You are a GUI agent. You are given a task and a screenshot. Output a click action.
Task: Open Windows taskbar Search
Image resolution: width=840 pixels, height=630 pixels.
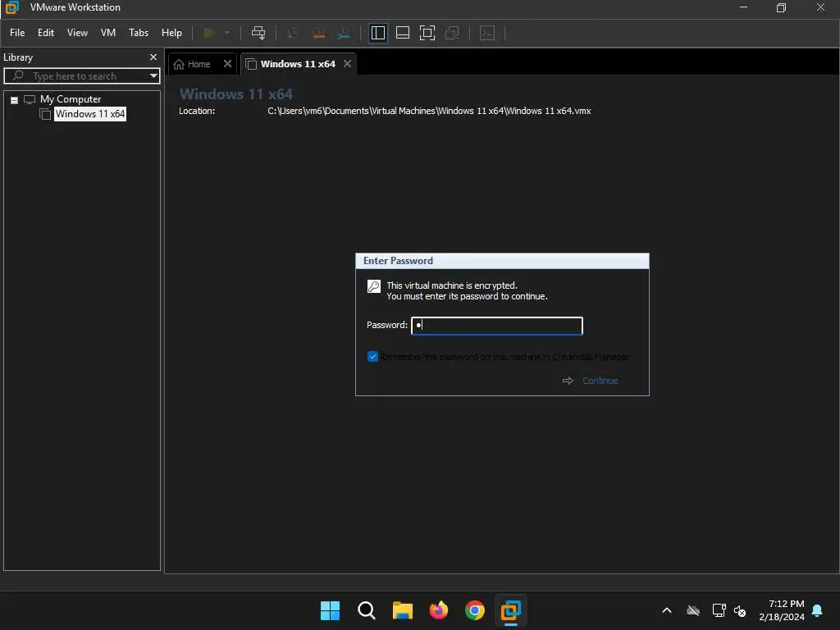point(367,610)
